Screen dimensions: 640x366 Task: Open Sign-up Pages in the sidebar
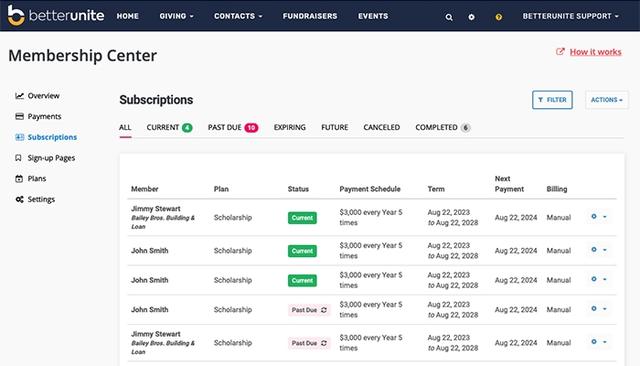(51, 158)
